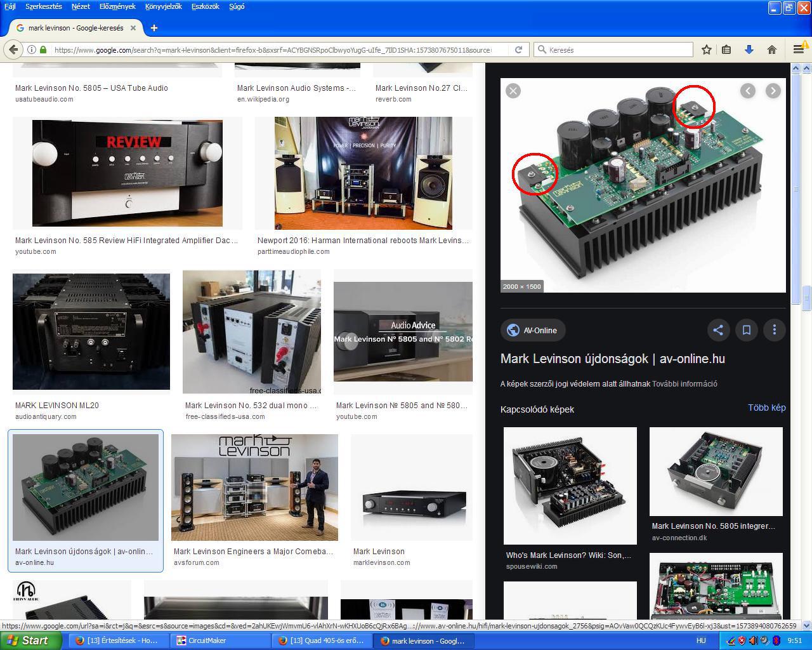Open Súgó menu
The height and width of the screenshot is (650, 812).
(x=237, y=6)
